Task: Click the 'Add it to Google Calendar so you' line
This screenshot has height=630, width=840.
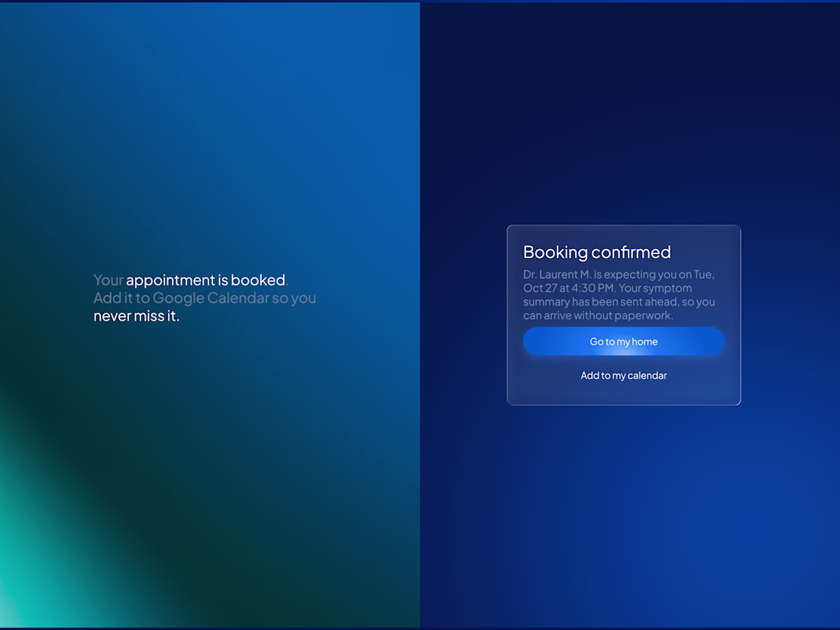Action: pyautogui.click(x=205, y=298)
